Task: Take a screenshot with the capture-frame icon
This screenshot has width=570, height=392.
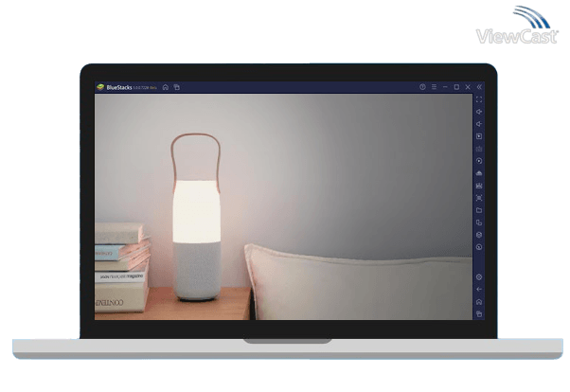Action: (x=479, y=198)
